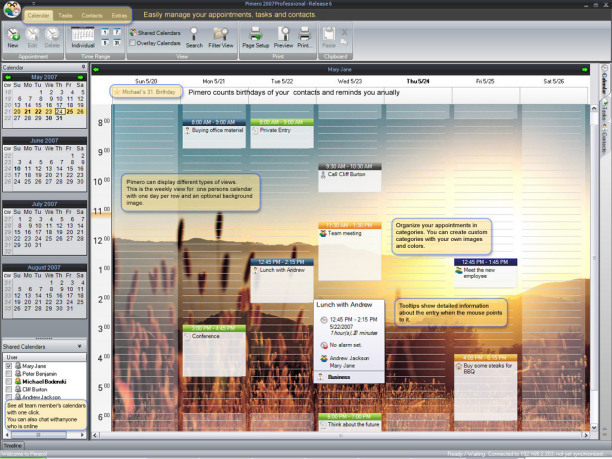Check Cliff Burton's shared calendar
The width and height of the screenshot is (612, 459).
[9, 390]
